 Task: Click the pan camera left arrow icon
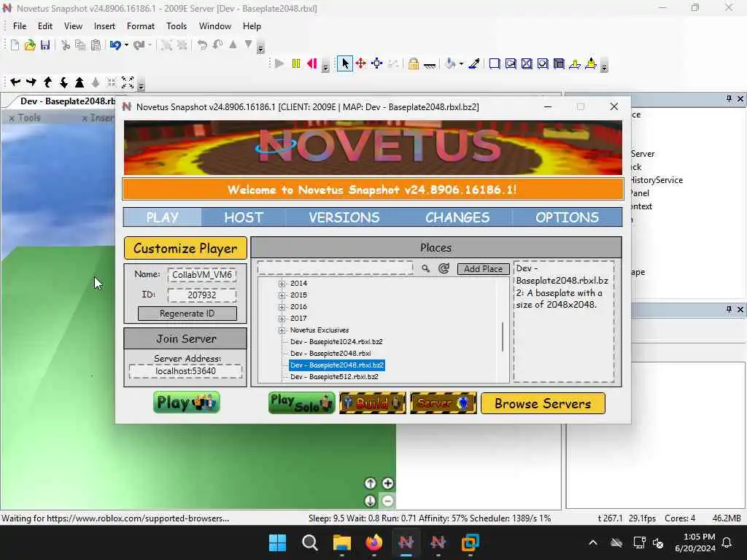[x=15, y=82]
